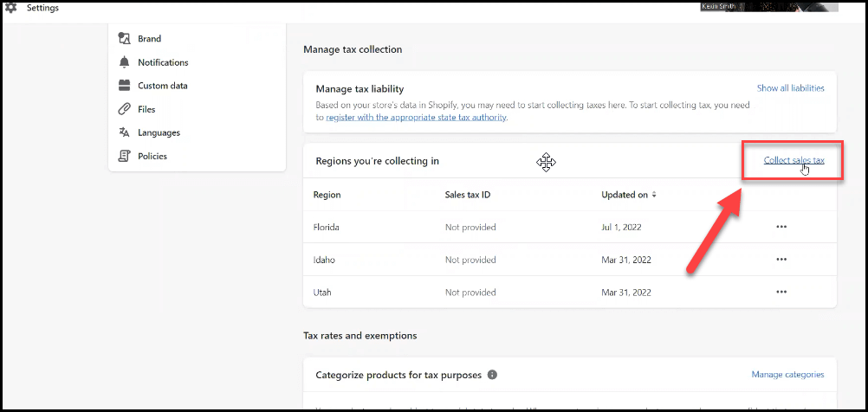Click the Languages translate icon
Image resolution: width=868 pixels, height=412 pixels.
click(125, 132)
